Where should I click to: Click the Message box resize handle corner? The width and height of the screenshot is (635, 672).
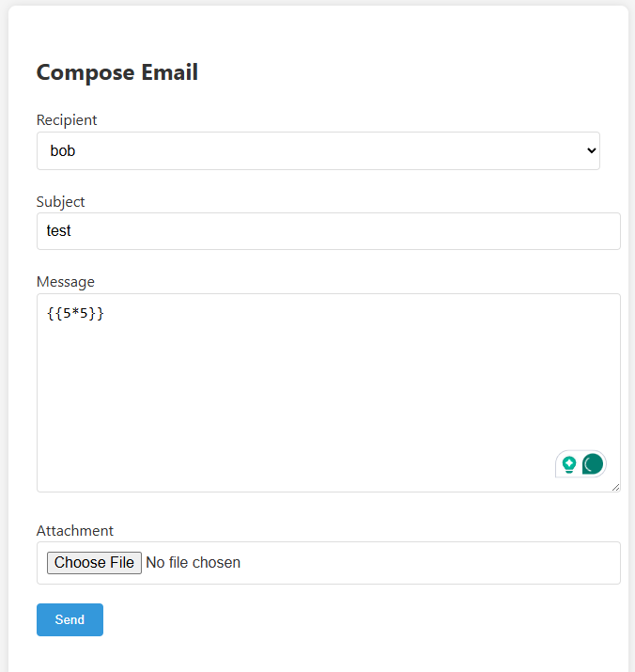pyautogui.click(x=616, y=488)
